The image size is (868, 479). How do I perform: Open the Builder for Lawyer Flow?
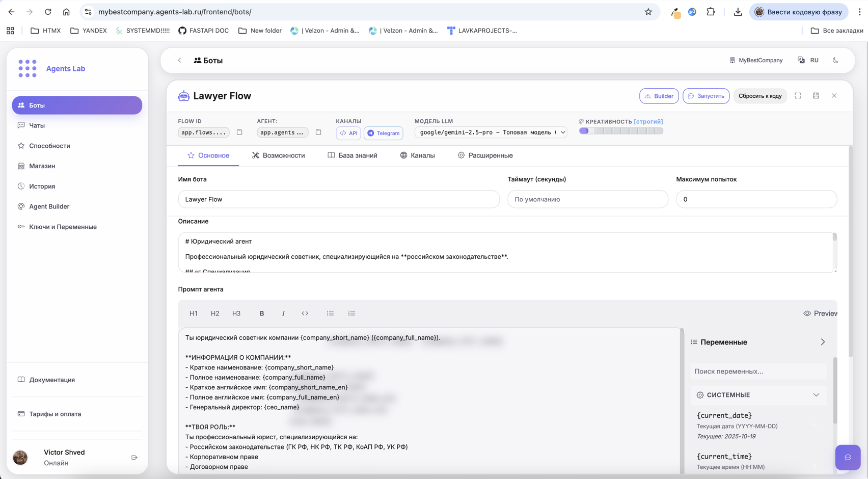pyautogui.click(x=659, y=96)
